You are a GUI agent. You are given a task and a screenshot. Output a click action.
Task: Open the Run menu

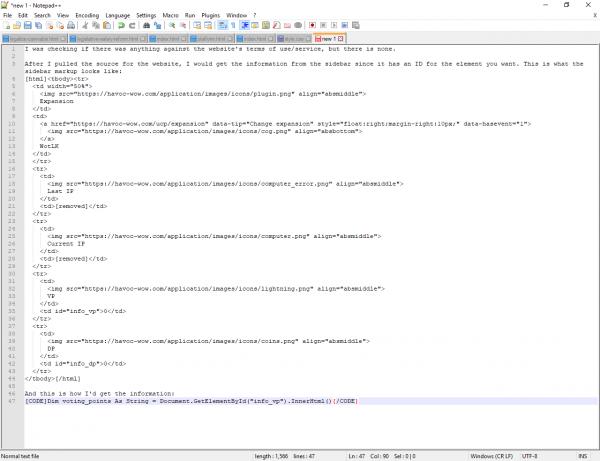tap(190, 15)
